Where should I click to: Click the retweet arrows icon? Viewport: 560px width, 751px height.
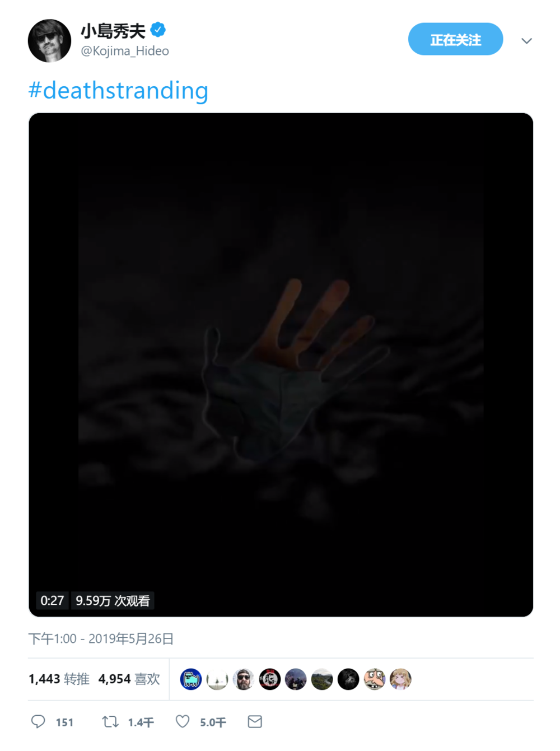tap(110, 721)
